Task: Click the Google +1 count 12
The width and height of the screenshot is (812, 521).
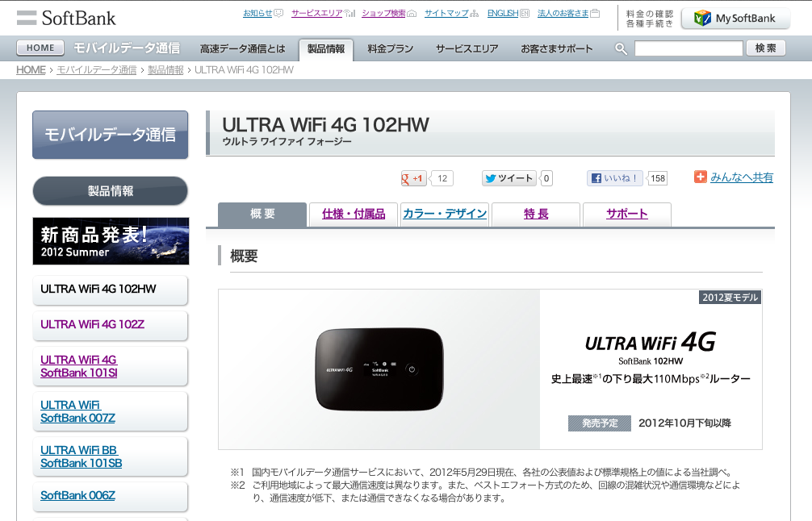Action: (442, 178)
